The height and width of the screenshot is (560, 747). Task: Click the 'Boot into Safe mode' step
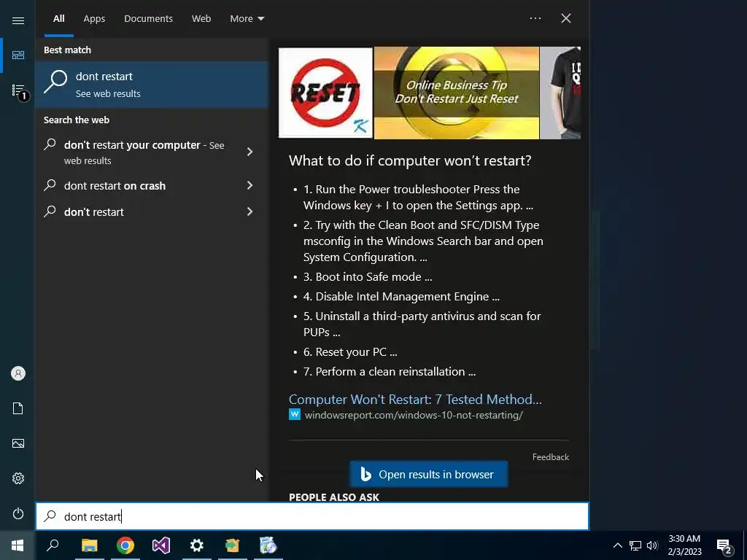coord(368,276)
